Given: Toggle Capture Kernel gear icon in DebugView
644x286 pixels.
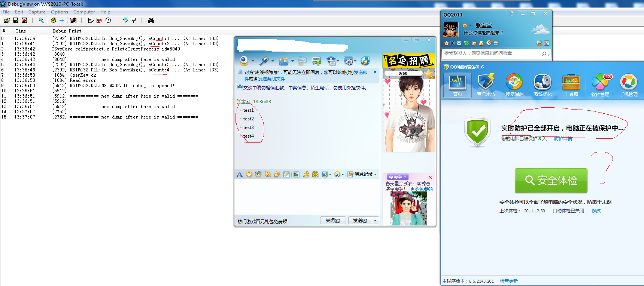Looking at the screenshot, I should click(x=54, y=20).
